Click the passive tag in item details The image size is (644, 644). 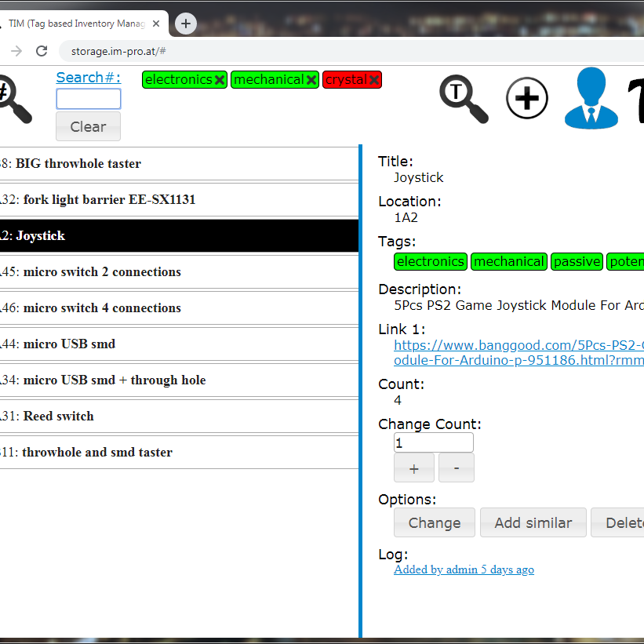[577, 262]
